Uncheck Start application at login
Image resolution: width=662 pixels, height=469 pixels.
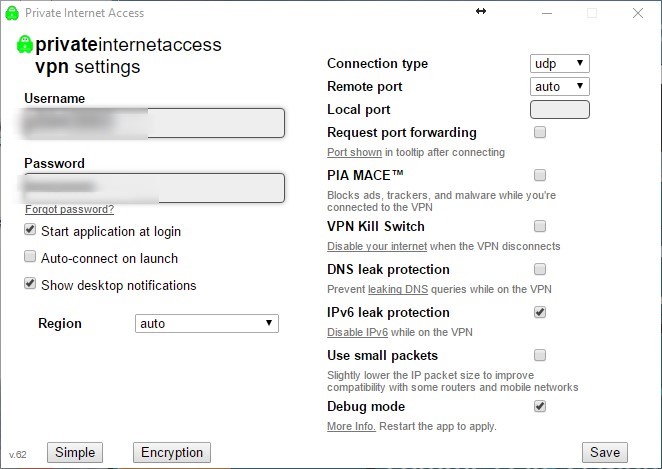coord(30,229)
